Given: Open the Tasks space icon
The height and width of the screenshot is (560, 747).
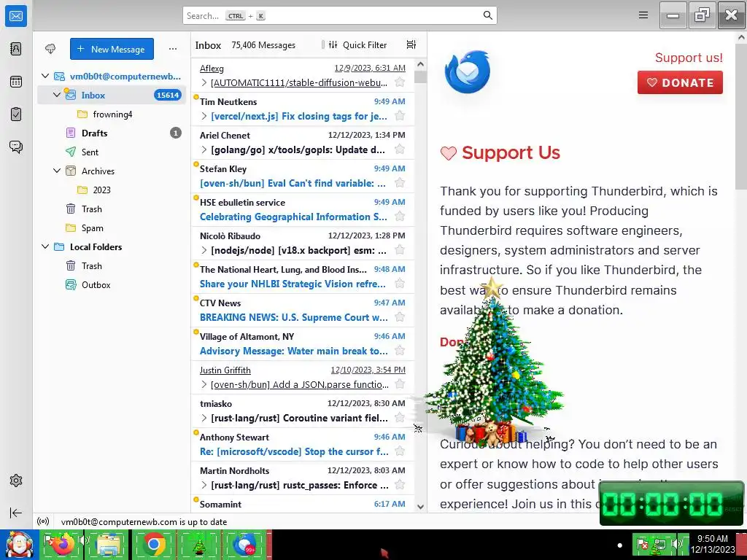Looking at the screenshot, I should point(16,114).
